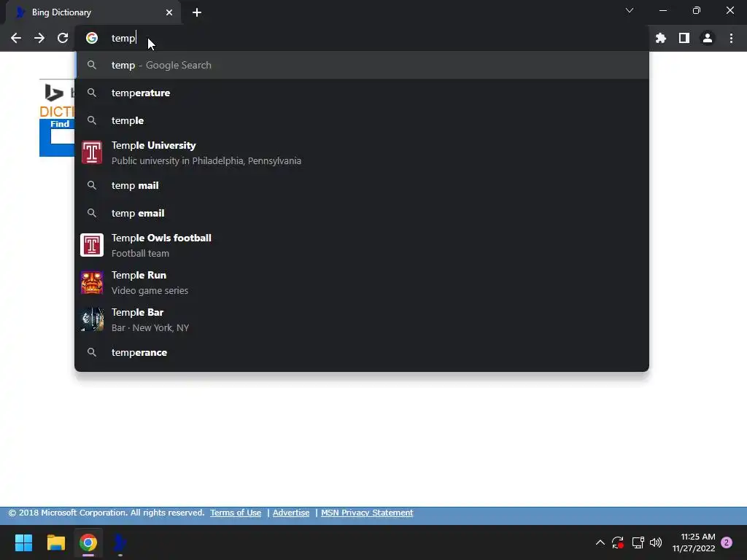Screen dimensions: 747x560
Task: Choose the 'temp email' suggestion
Action: (x=362, y=213)
